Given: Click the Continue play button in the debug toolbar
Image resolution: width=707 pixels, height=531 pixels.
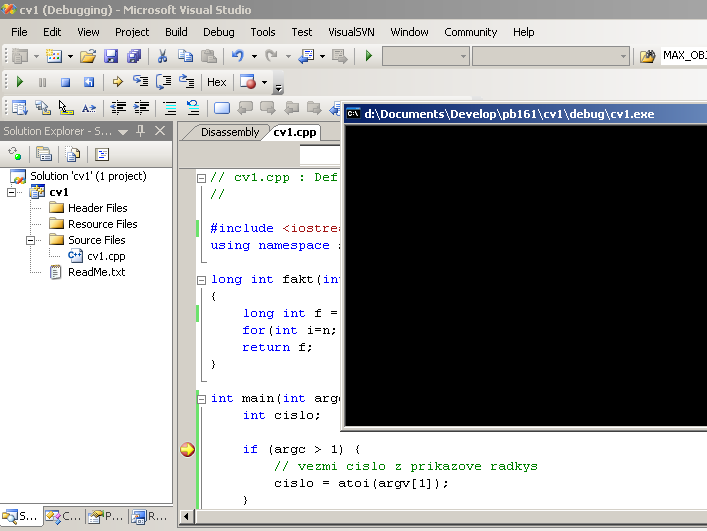Looking at the screenshot, I should coord(20,82).
